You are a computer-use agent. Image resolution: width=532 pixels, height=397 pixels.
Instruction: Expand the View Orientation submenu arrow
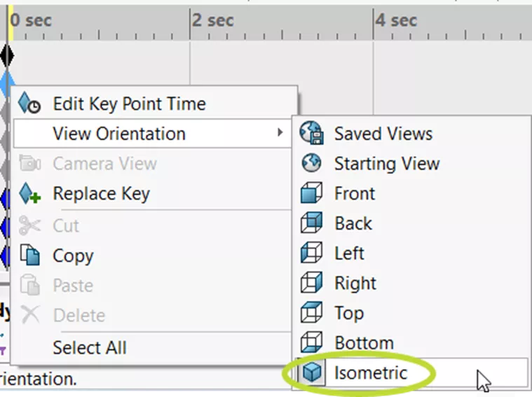coord(280,133)
